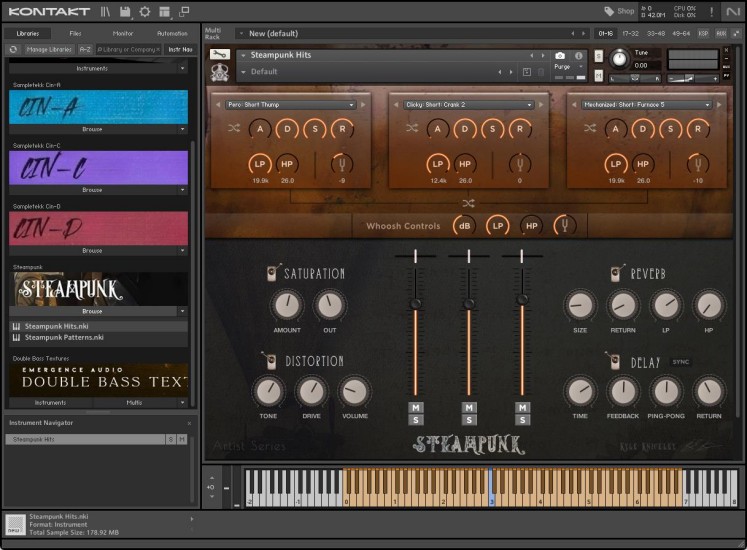Click the camera snapshot icon for Steampunk Hits
The width and height of the screenshot is (747, 550).
click(560, 55)
